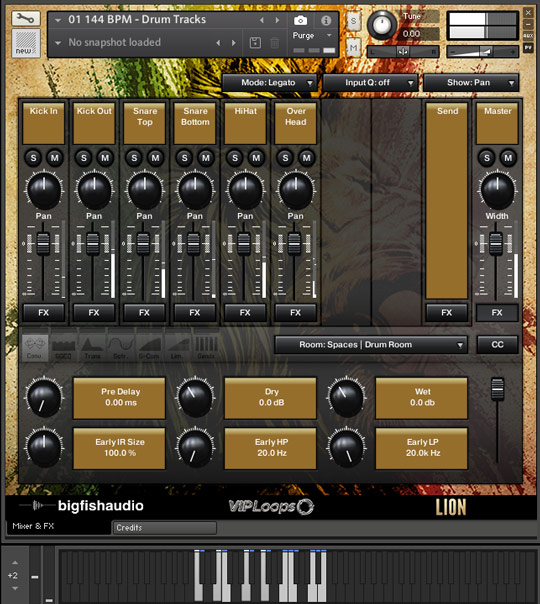The image size is (540, 604).
Task: Open FX for the Send channel
Action: [x=447, y=313]
